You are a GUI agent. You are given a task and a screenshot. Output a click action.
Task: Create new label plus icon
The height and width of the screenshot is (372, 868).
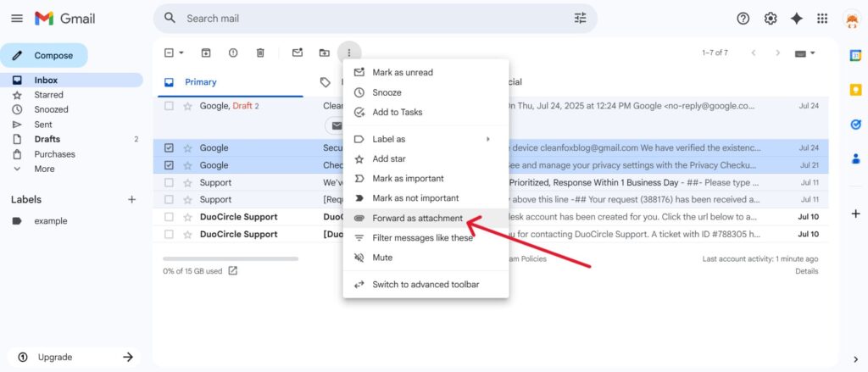coord(131,199)
